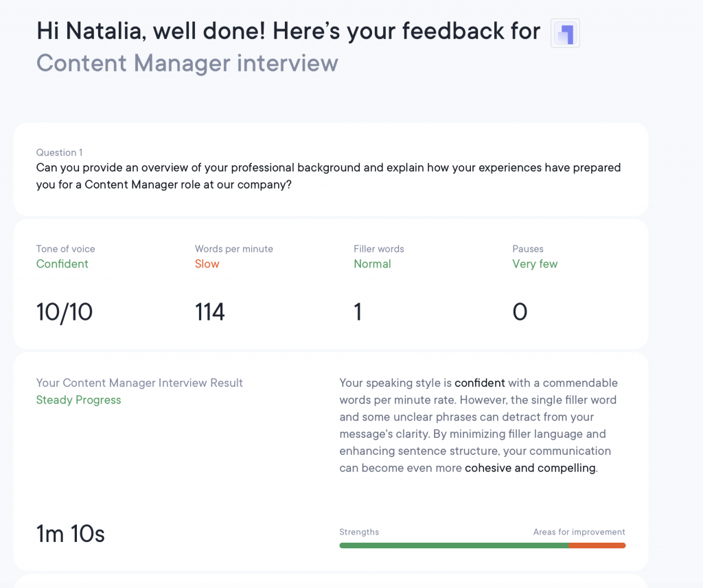Click the "Steady Progress" interview result label

tap(78, 399)
